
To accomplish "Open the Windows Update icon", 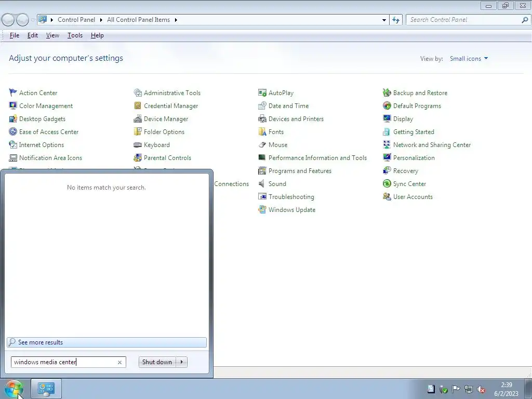I will pyautogui.click(x=262, y=210).
